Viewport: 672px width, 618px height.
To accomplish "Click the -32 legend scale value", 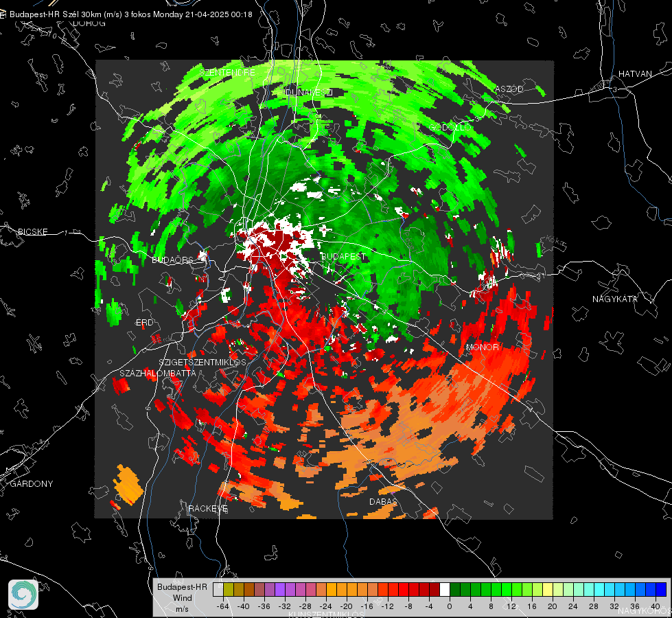I will tap(285, 606).
